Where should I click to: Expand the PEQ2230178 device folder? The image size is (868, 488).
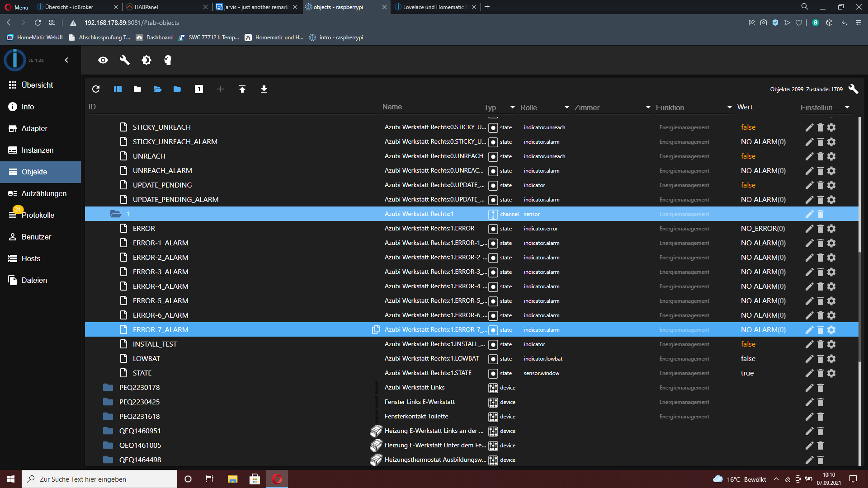tap(108, 388)
